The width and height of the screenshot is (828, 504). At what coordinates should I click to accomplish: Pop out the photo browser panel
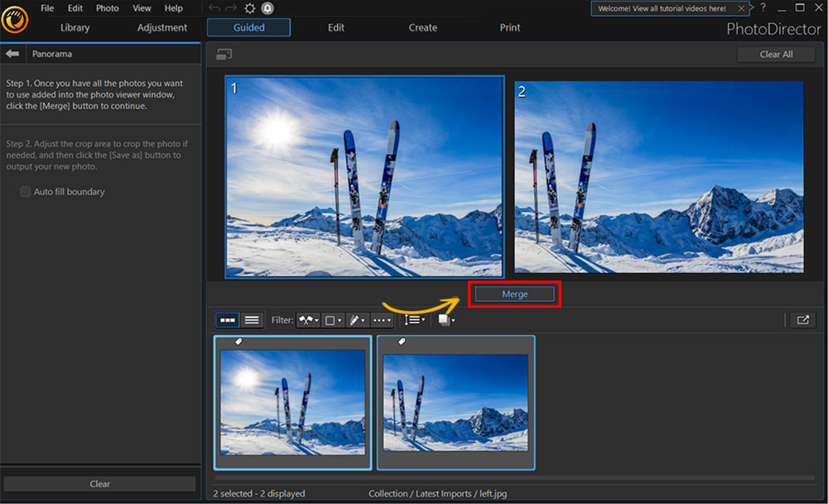[x=802, y=320]
